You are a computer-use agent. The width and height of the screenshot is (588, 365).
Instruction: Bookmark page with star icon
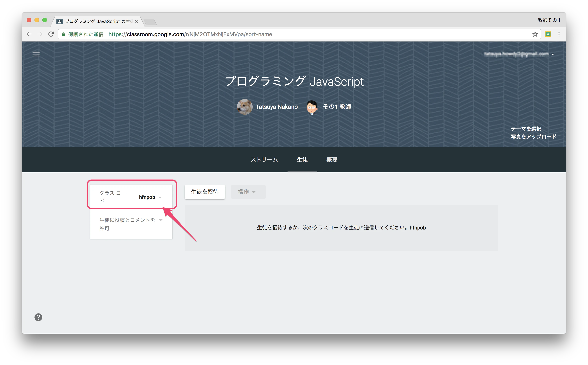point(535,34)
